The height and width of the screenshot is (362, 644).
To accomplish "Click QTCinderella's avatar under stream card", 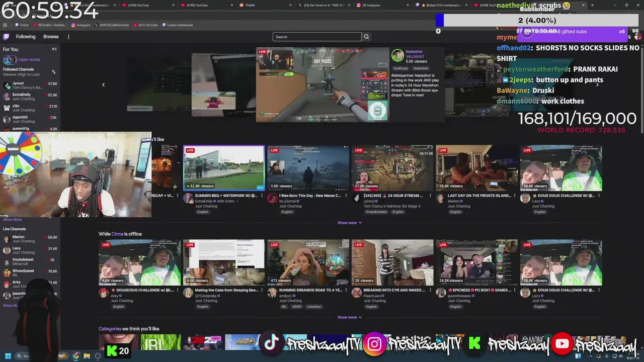I will tap(188, 293).
